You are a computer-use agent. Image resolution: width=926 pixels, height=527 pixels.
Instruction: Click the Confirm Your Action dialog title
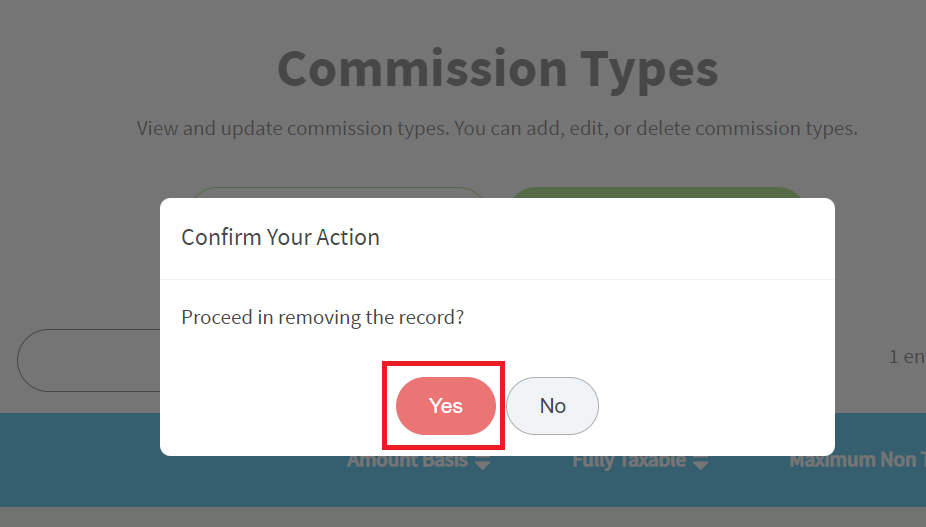[x=280, y=238]
